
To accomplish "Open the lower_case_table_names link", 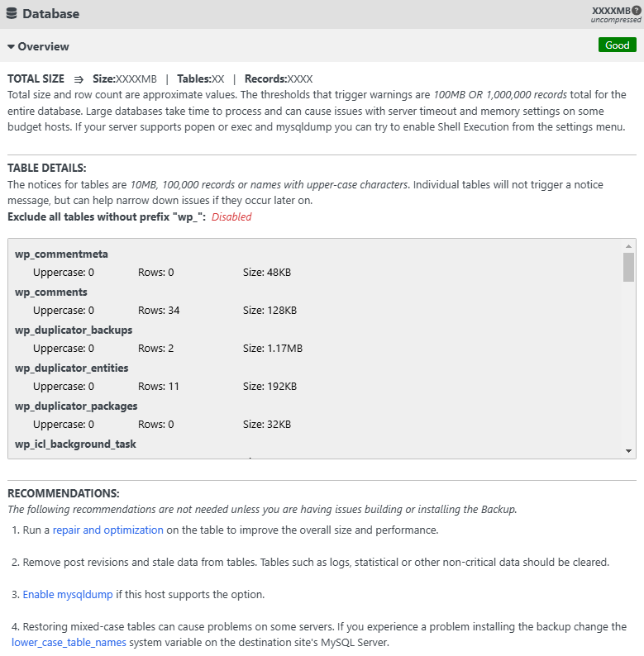I will (x=69, y=642).
